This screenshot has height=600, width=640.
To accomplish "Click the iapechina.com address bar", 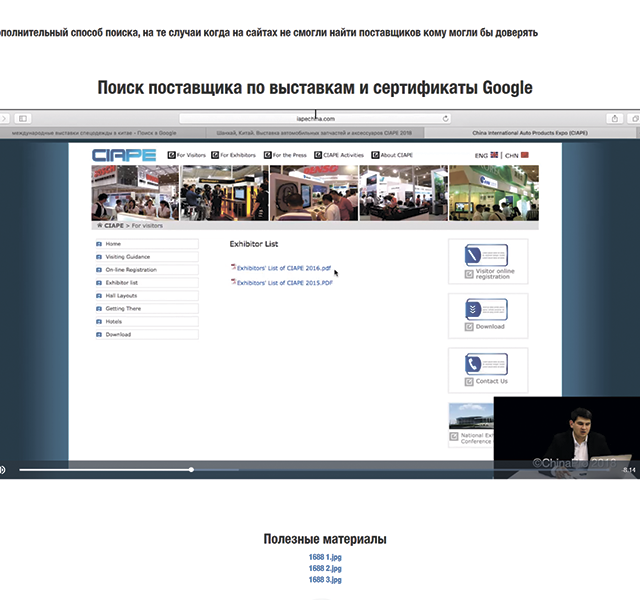I will point(315,118).
